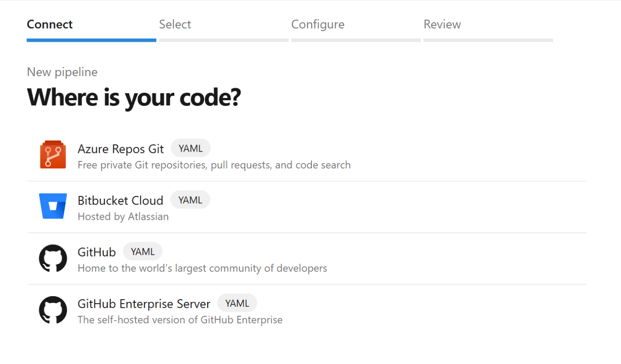The image size is (621, 364).
Task: Select the GitHub title
Action: [x=97, y=252]
